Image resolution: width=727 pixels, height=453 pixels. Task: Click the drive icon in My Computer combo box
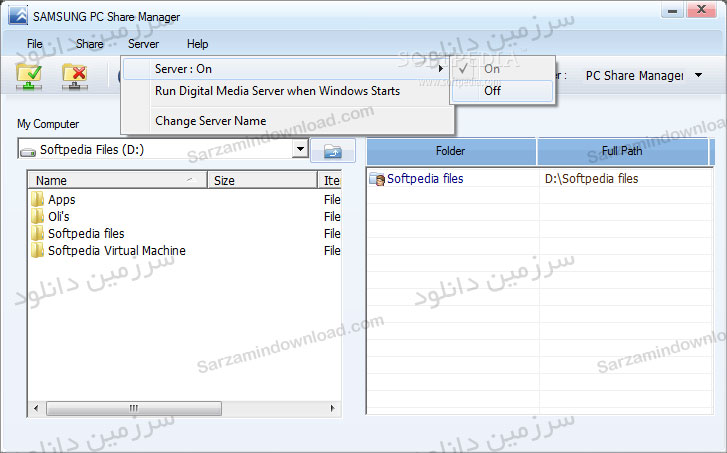28,151
